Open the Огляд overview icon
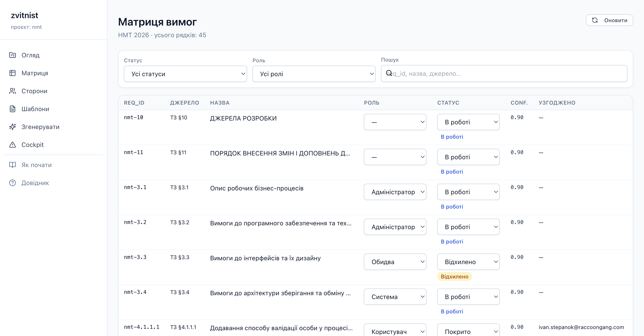The width and height of the screenshot is (644, 336). click(x=13, y=55)
